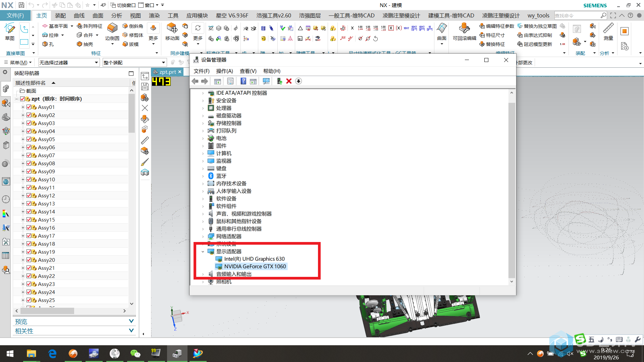This screenshot has width=644, height=362.
Task: Click the 移动面 move face tool
Action: point(172,33)
